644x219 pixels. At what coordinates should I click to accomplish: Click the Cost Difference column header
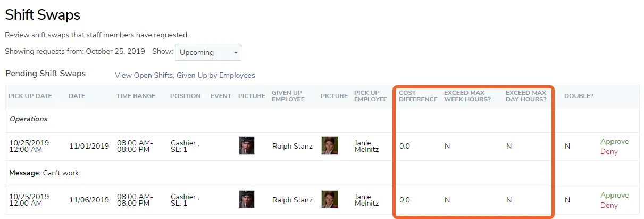click(x=418, y=96)
